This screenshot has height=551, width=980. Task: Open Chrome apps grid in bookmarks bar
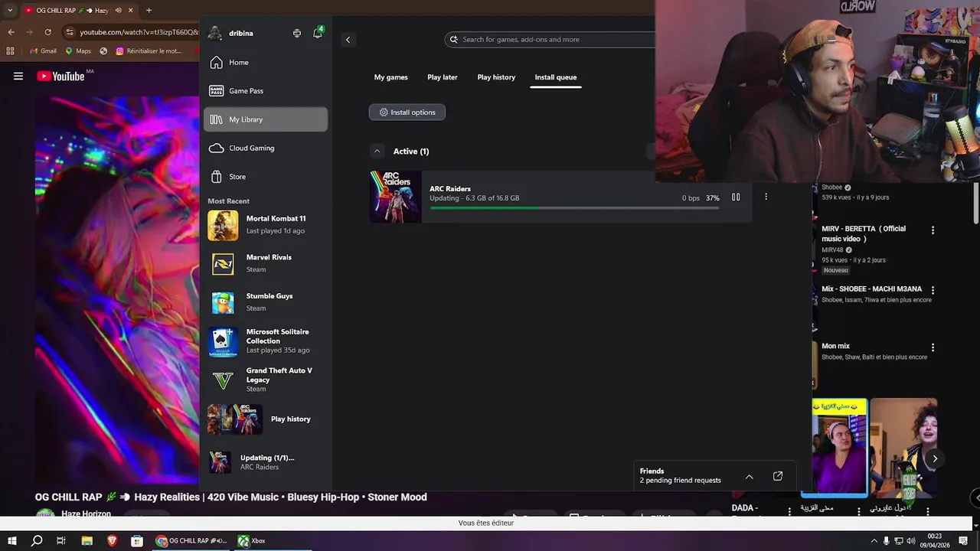[x=10, y=51]
